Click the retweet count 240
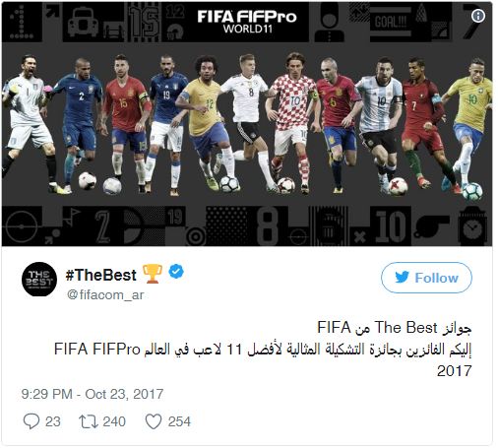Image resolution: width=498 pixels, height=448 pixels. coord(114,421)
